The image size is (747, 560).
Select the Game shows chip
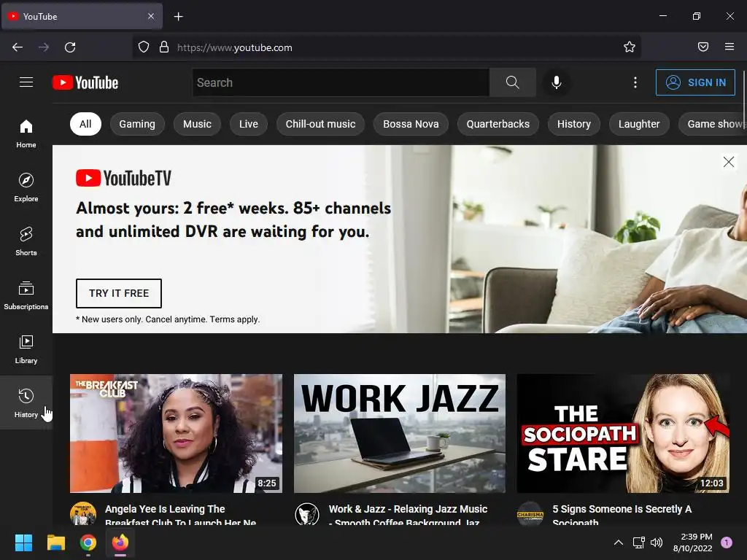pos(713,124)
